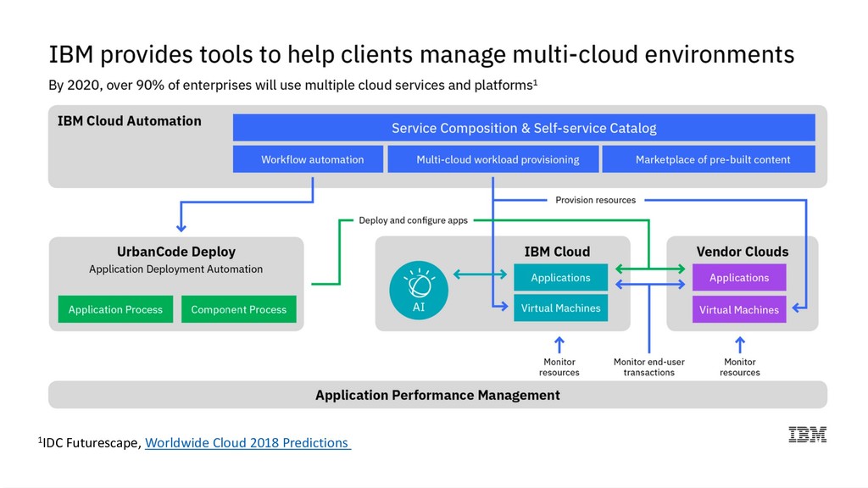Select Service Composition & Self-service Catalog bar

click(x=524, y=129)
